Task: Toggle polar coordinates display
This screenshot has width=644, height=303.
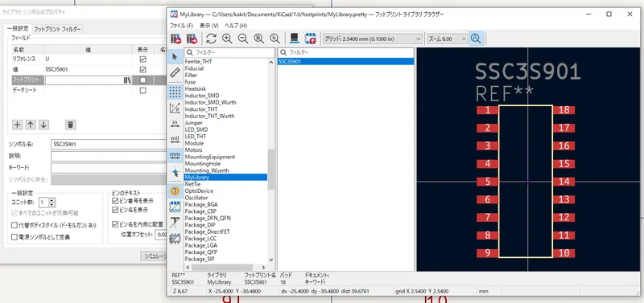Action: [175, 108]
